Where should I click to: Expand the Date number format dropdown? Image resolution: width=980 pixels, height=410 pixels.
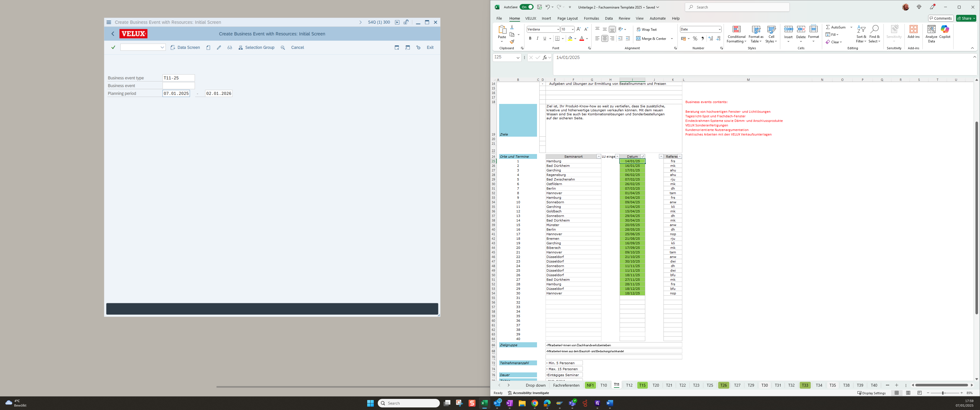coord(719,29)
